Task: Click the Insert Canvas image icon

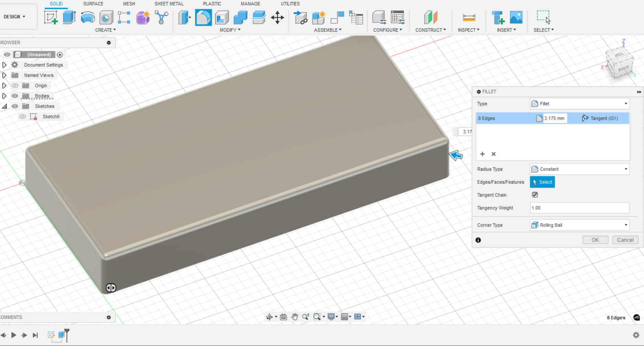Action: click(x=516, y=17)
